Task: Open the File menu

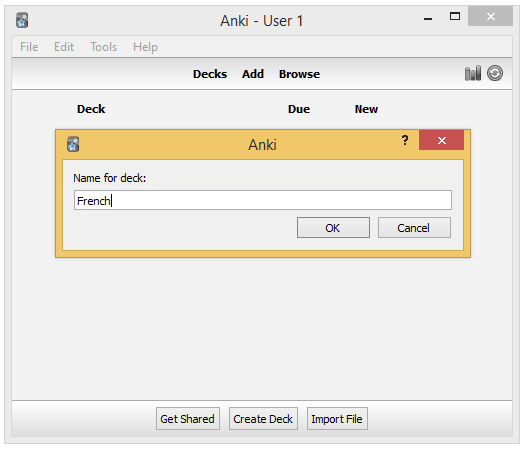Action: pos(29,47)
